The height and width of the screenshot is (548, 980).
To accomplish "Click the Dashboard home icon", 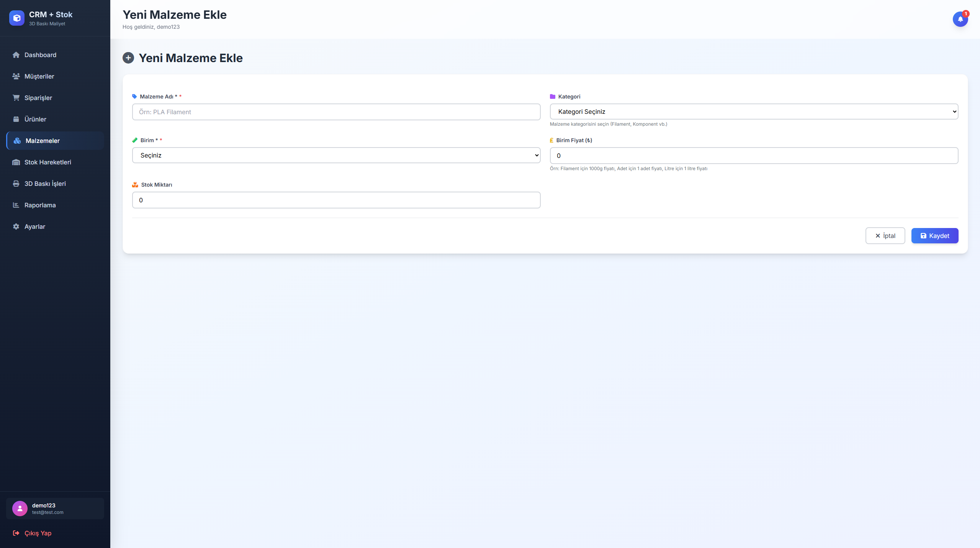I will point(16,55).
